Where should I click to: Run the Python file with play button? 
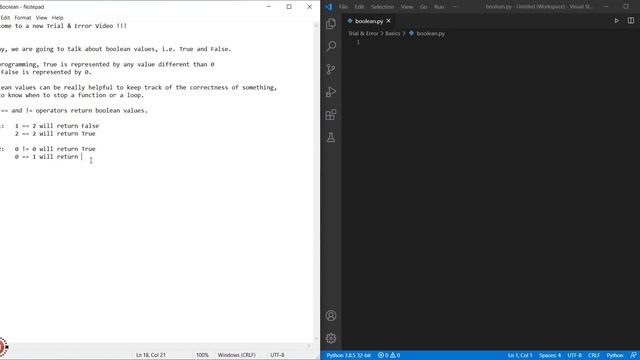(616, 21)
